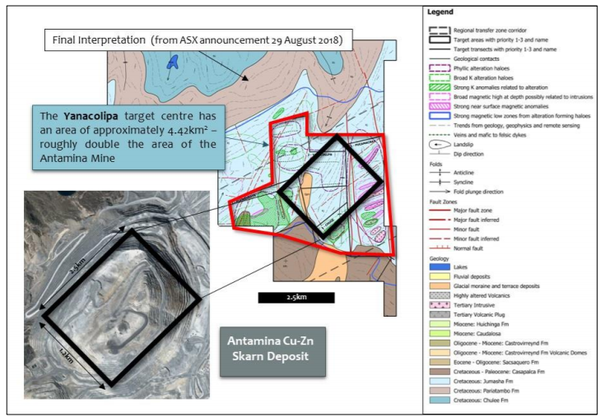Click the 'Geological contacts' legend label
Image resolution: width=600 pixels, height=417 pixels.
point(476,59)
